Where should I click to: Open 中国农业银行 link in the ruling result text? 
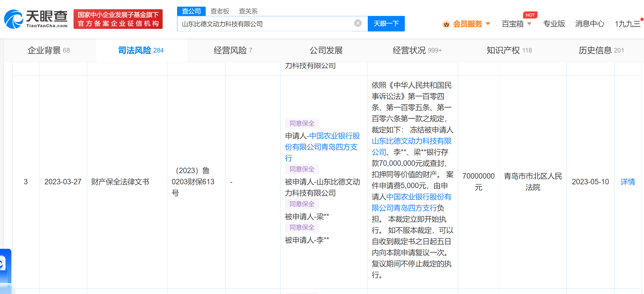[411, 202]
